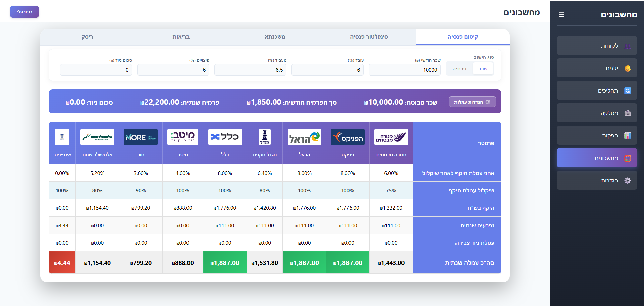Click the תהליכים sync icon

click(628, 91)
